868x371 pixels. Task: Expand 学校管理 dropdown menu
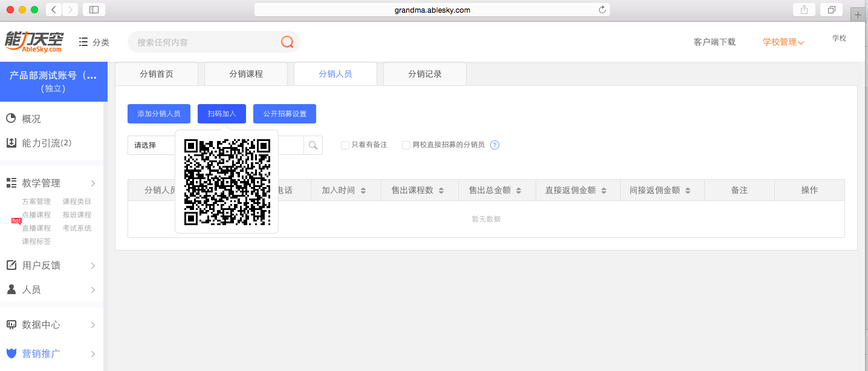(x=783, y=42)
